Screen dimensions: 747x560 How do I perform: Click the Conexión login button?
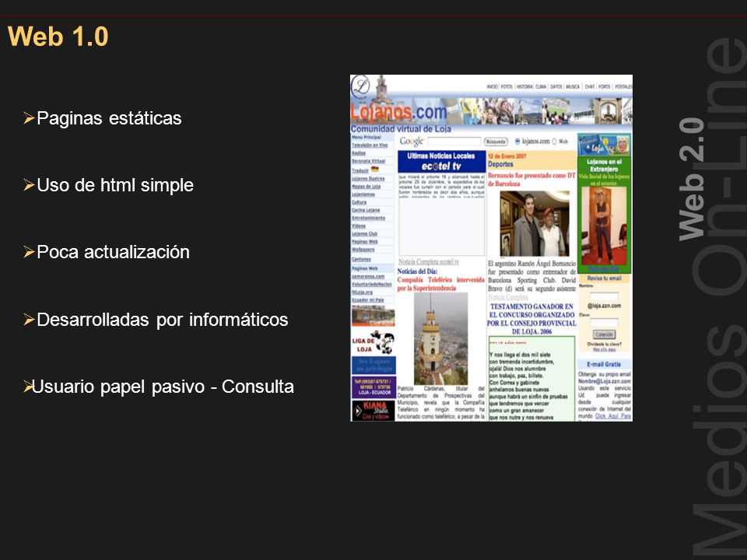(604, 334)
